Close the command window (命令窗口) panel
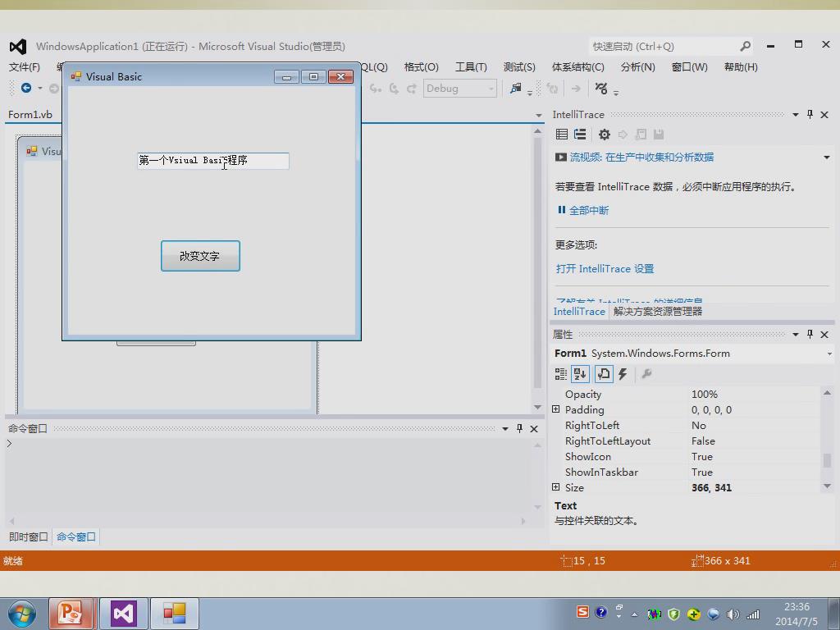The width and height of the screenshot is (840, 630). coord(533,429)
